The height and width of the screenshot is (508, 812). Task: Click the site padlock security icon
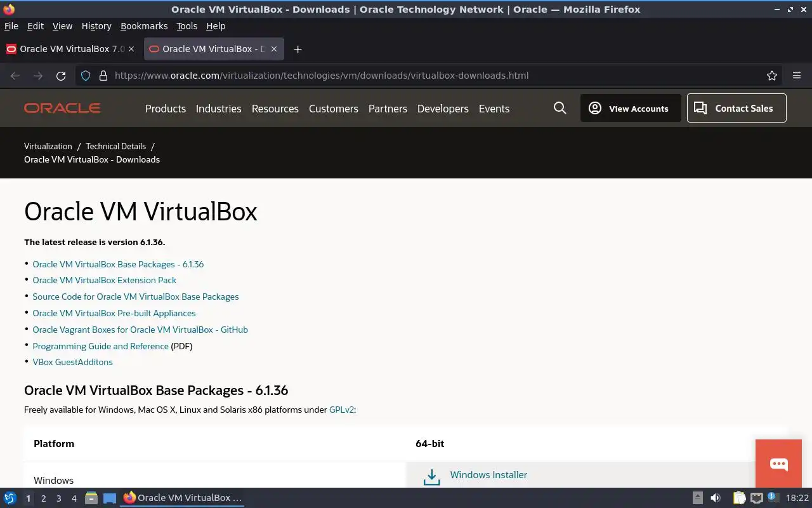coord(103,76)
